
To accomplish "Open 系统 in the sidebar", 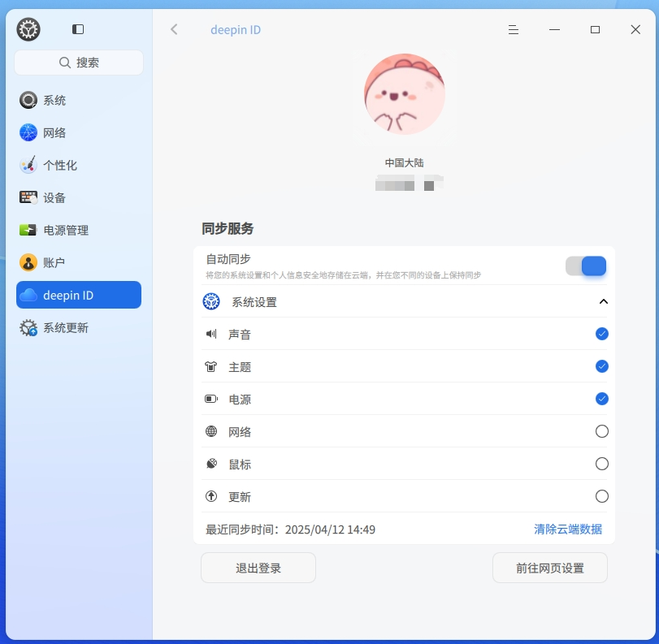I will click(x=79, y=101).
